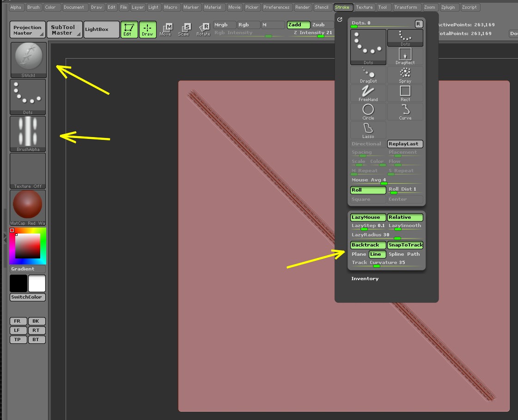
Task: Toggle SnapToTrack option
Action: [x=405, y=245]
